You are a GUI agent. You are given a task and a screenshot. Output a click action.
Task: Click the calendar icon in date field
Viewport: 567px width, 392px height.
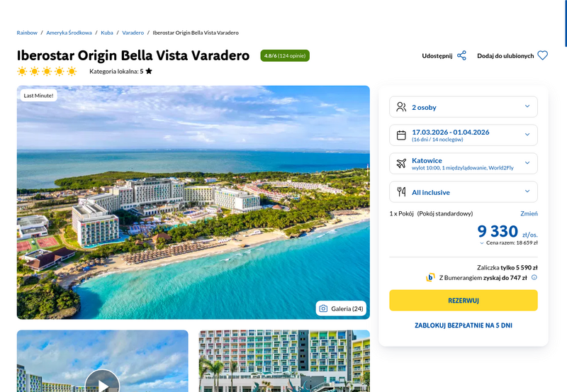(401, 135)
